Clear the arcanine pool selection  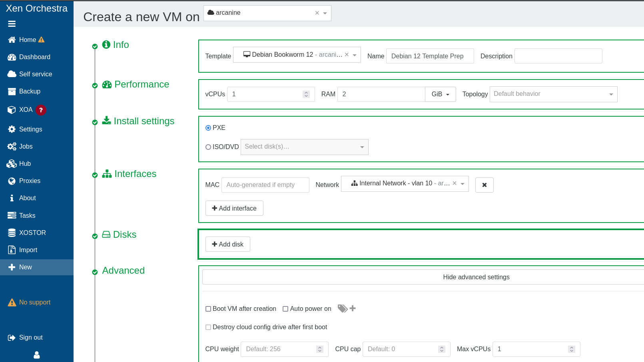pos(317,13)
